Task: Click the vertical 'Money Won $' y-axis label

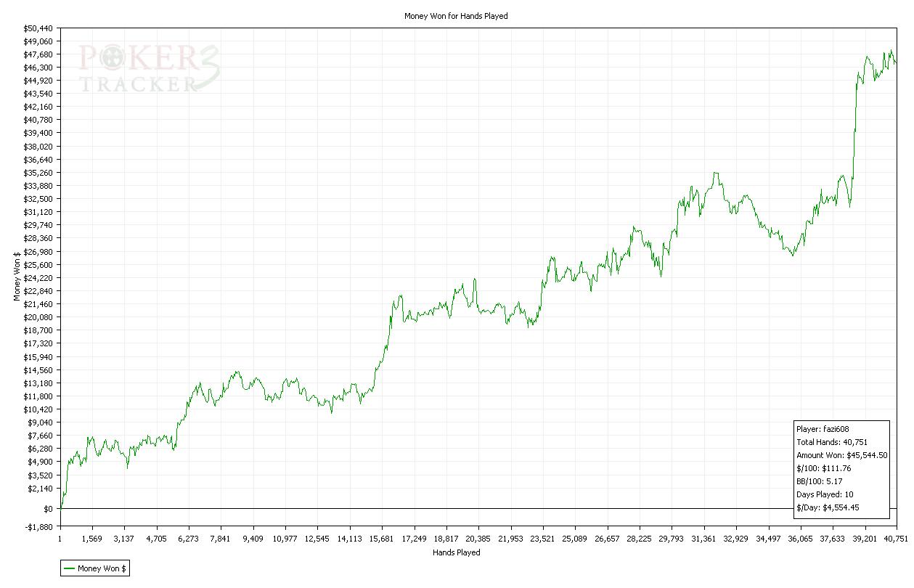Action: tap(17, 277)
